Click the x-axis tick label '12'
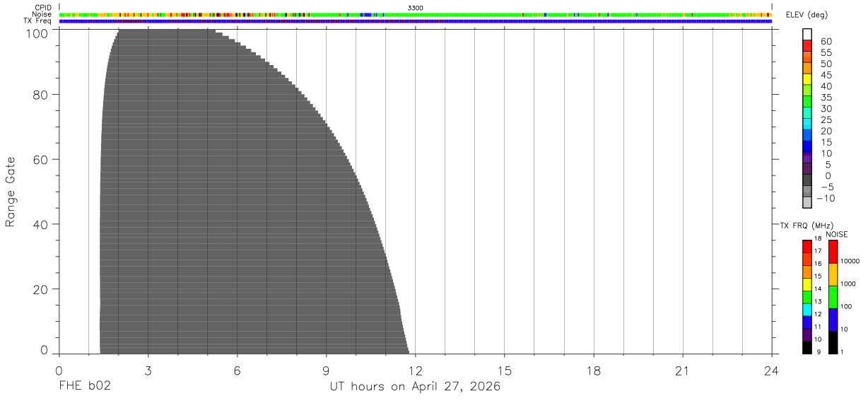The image size is (868, 401). point(415,371)
